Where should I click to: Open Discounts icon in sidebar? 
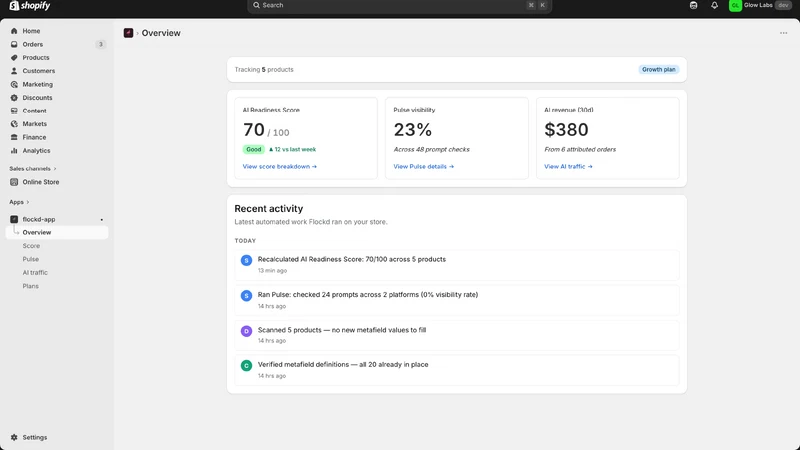(x=14, y=97)
